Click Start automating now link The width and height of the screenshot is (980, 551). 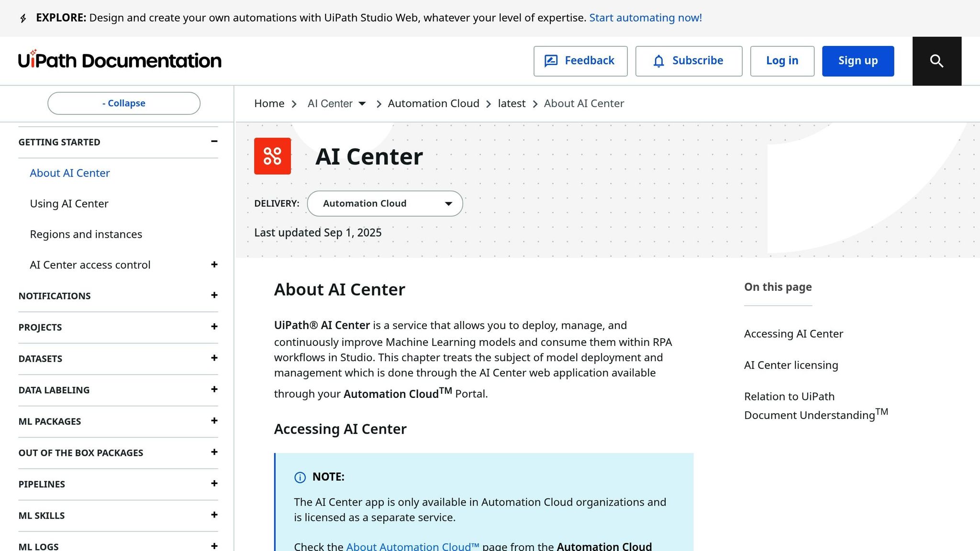tap(646, 18)
